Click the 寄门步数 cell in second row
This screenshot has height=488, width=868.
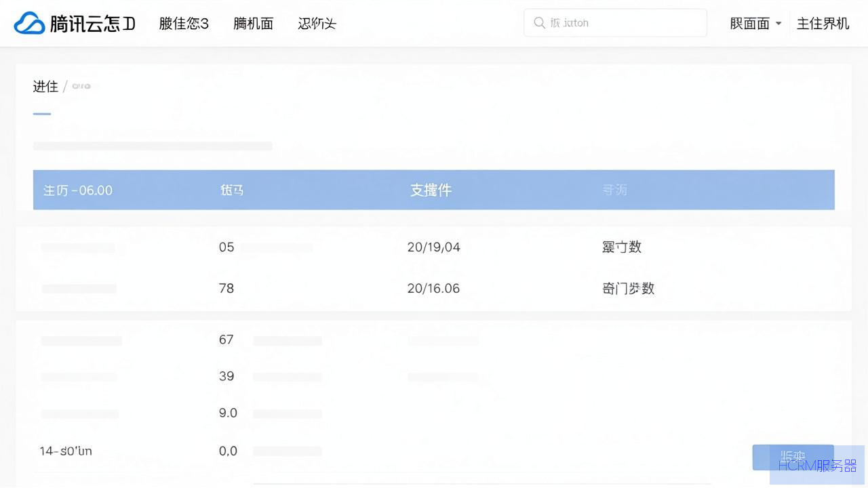click(x=628, y=288)
